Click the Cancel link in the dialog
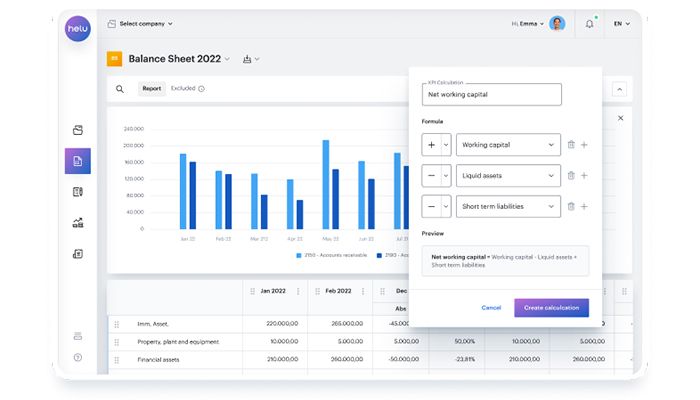This screenshot has width=700, height=400. (491, 307)
